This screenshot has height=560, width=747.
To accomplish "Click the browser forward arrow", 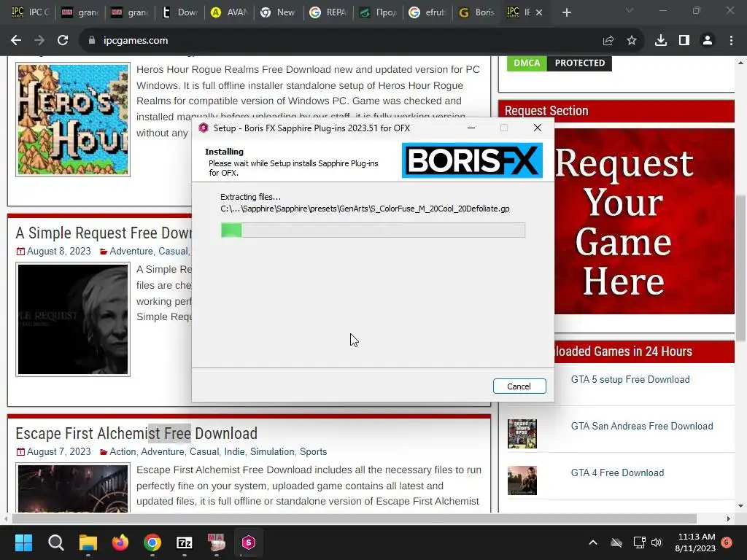I will tap(39, 41).
